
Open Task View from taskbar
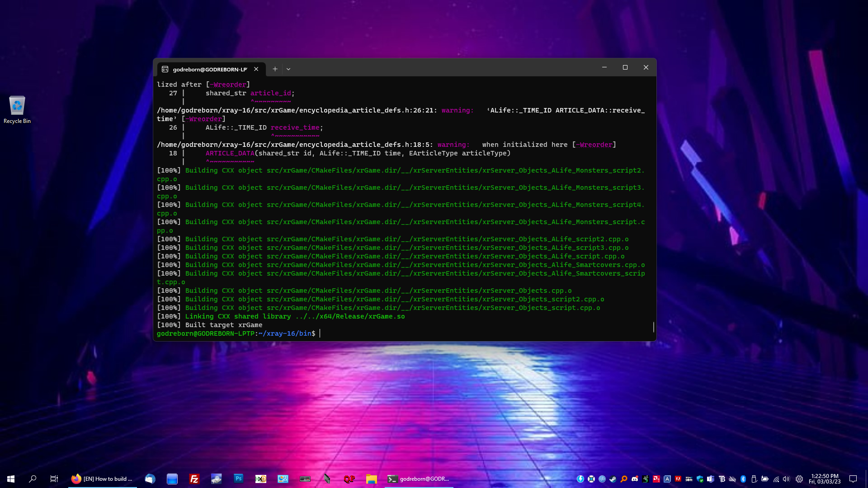[x=54, y=479]
